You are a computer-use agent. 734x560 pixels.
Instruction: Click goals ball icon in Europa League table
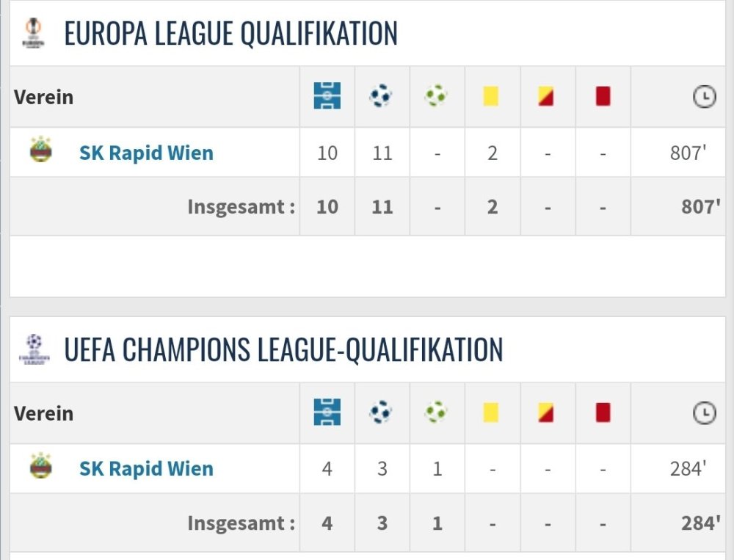click(x=381, y=96)
